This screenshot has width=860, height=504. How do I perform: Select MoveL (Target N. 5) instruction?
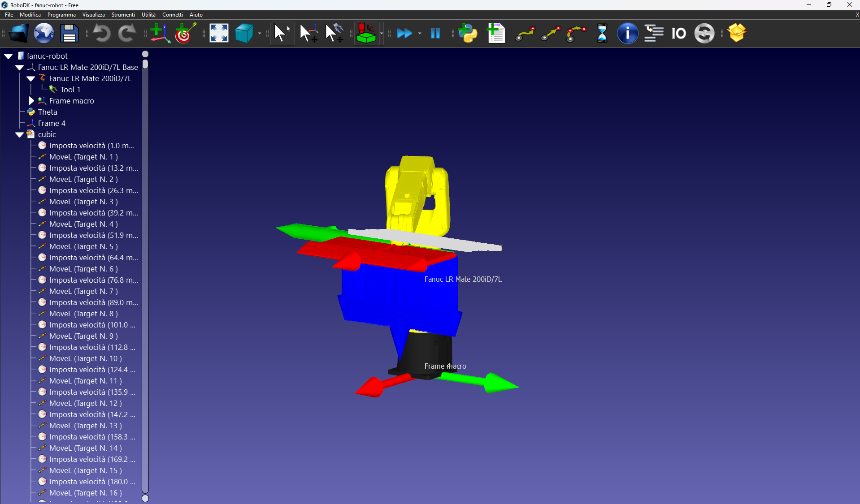point(83,246)
